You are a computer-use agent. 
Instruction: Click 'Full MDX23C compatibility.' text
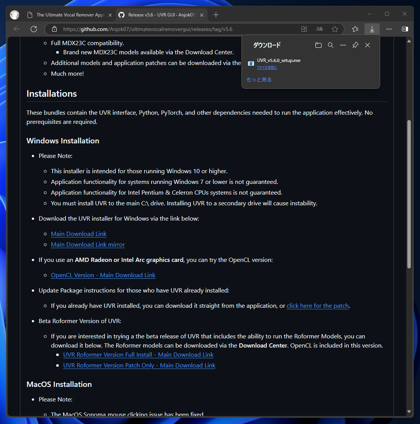coord(87,43)
